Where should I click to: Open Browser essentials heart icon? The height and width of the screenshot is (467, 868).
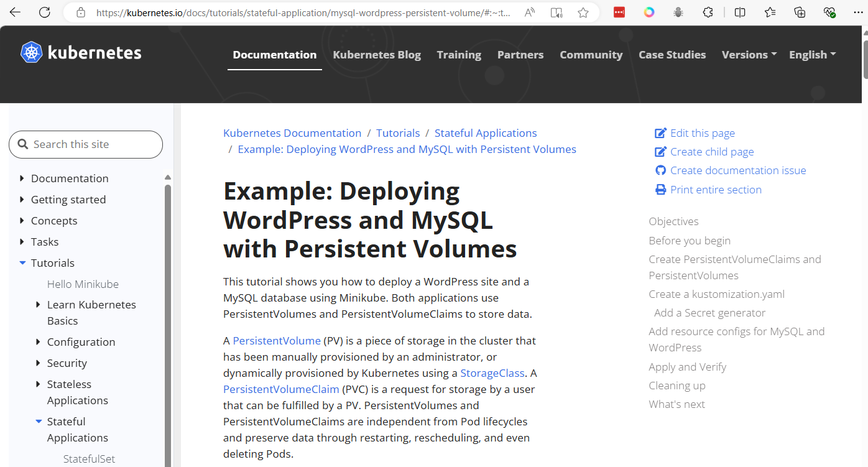[x=829, y=12]
